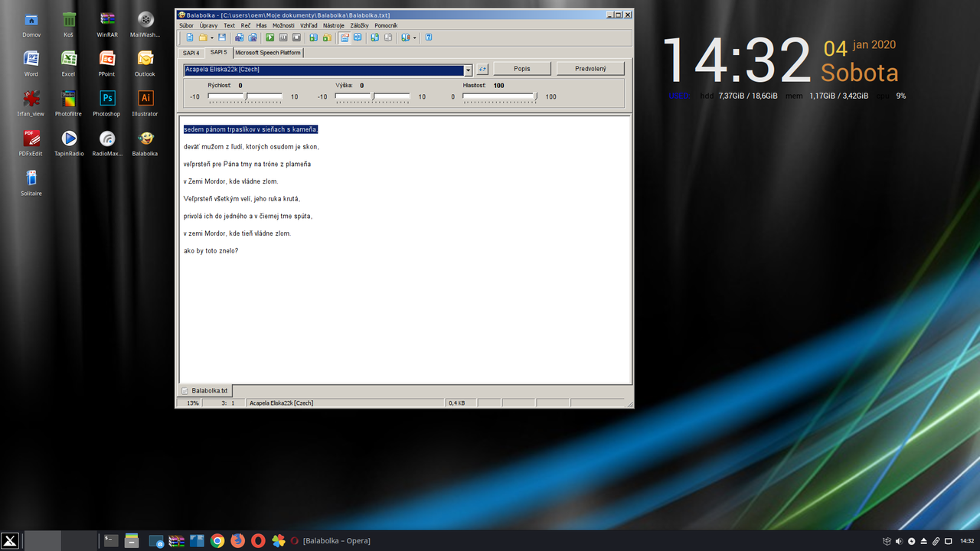Open the Úpravy menu
The image size is (980, 551).
(x=208, y=25)
